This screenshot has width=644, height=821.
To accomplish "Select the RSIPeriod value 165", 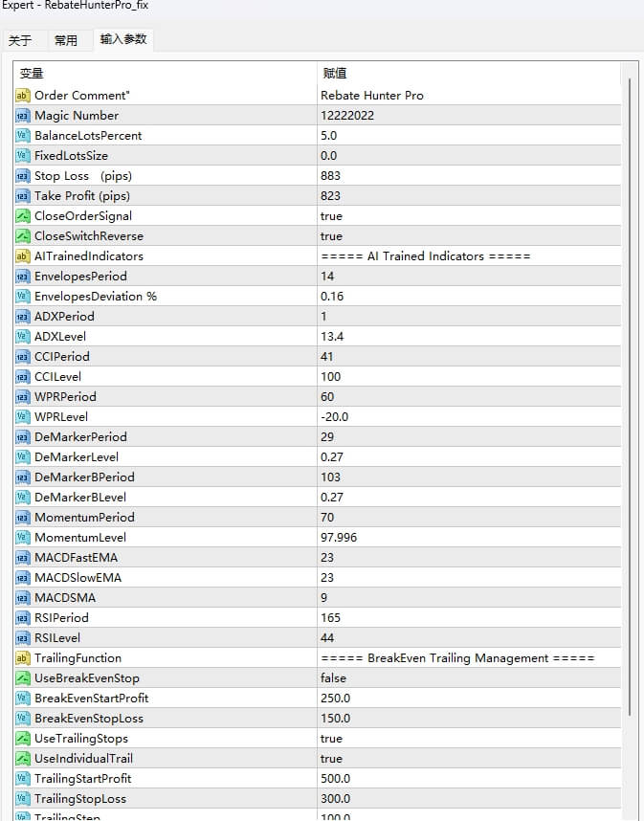I will (330, 618).
